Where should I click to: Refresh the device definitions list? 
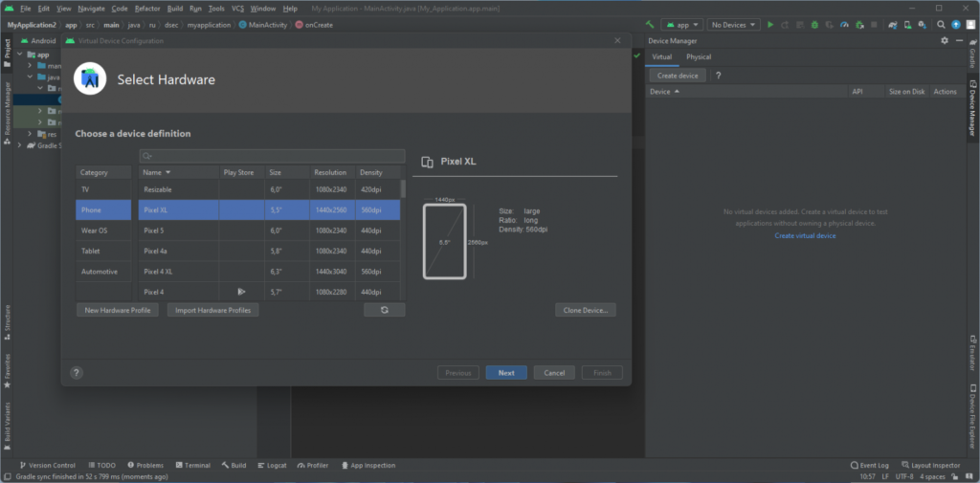click(x=385, y=310)
